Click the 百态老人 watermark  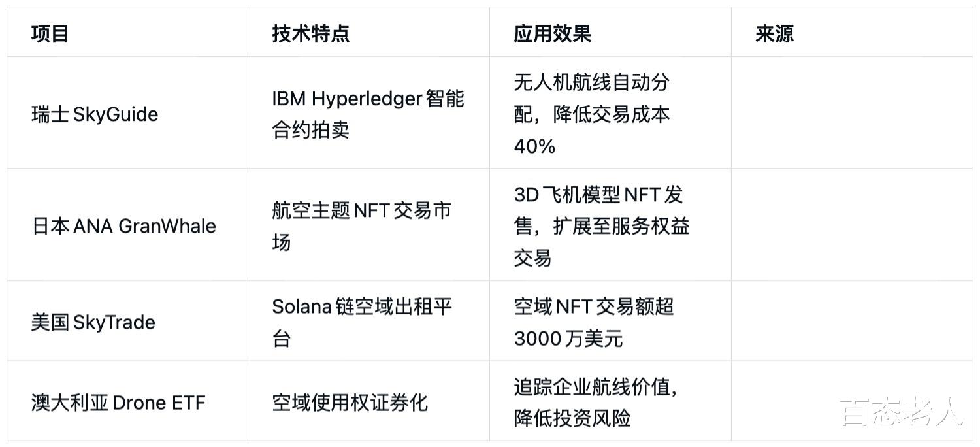[902, 412]
